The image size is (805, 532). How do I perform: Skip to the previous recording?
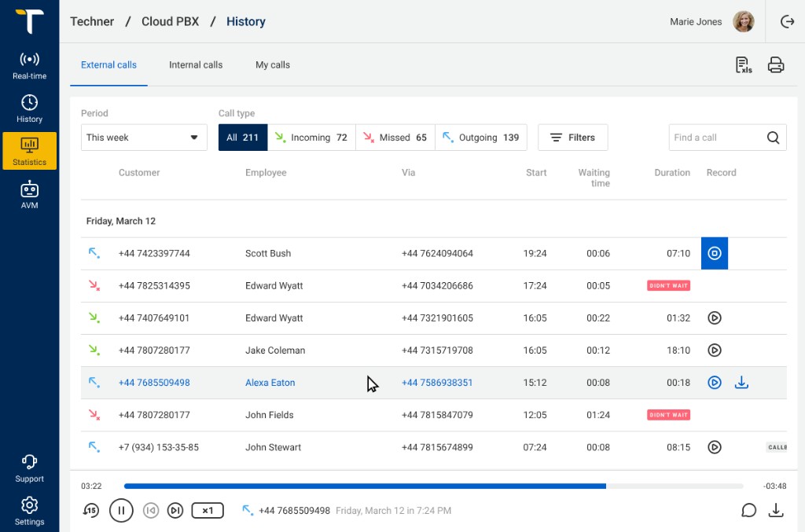click(151, 511)
